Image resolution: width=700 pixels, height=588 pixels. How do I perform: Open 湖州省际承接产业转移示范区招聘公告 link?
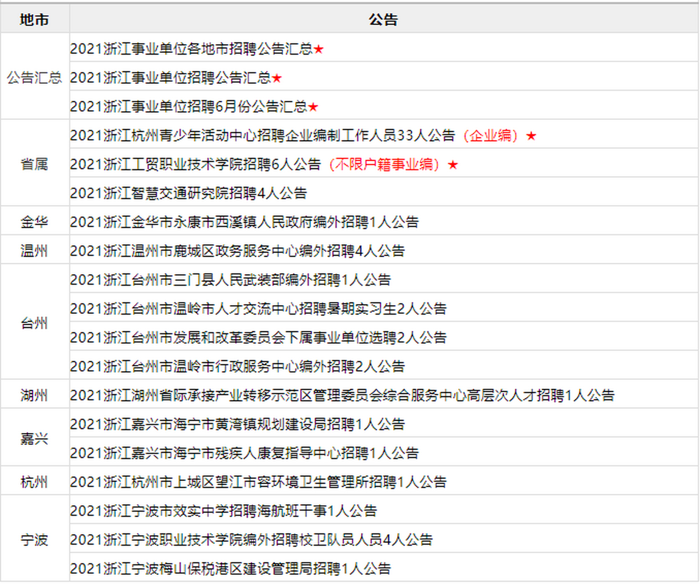[342, 396]
